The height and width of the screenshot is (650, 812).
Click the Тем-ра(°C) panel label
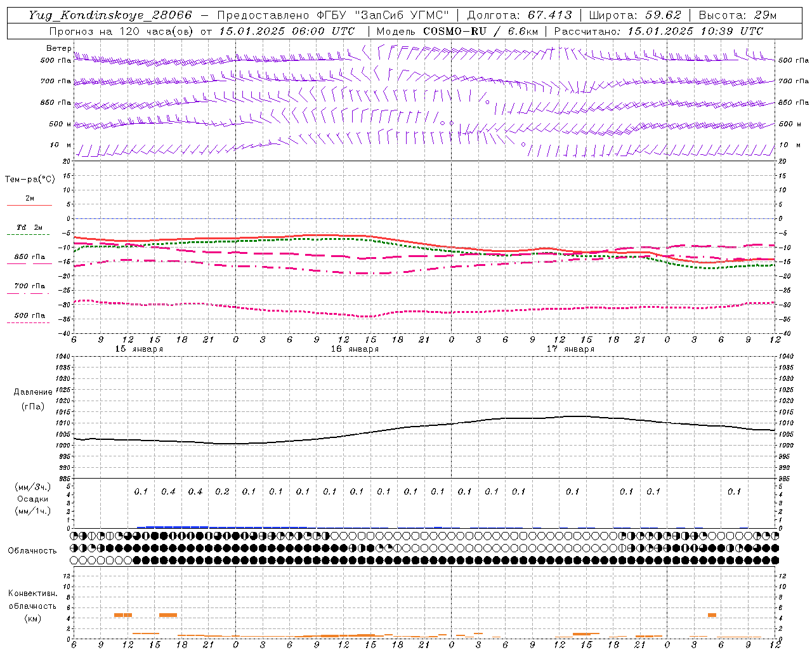click(30, 180)
